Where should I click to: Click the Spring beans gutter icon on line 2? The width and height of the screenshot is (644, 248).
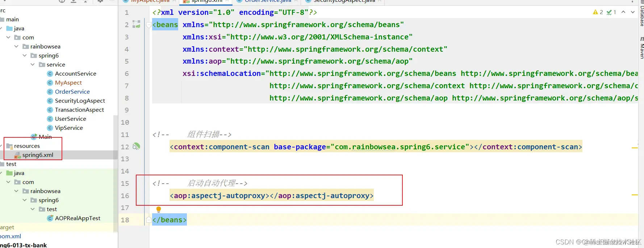(x=136, y=24)
